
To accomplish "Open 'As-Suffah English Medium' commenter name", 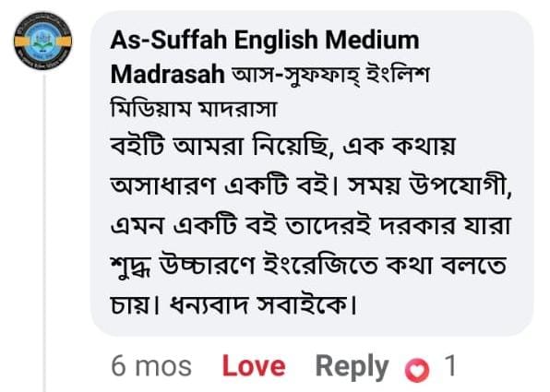I will coord(265,40).
